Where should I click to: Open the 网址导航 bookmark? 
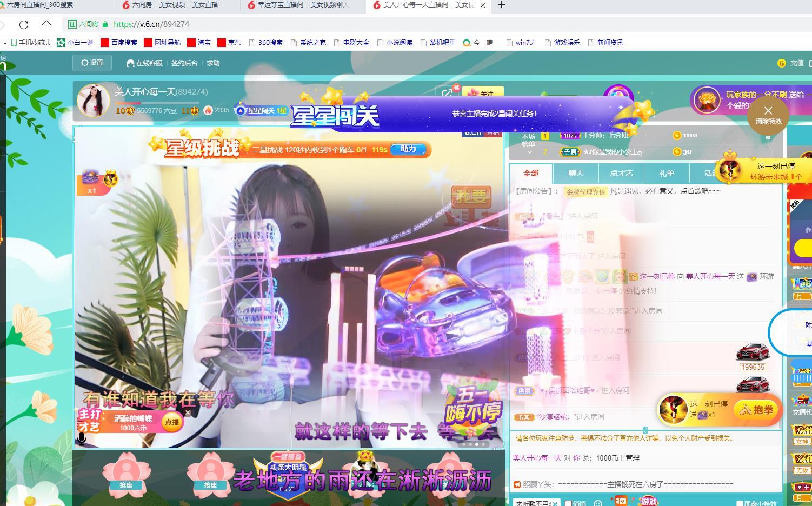pos(162,42)
